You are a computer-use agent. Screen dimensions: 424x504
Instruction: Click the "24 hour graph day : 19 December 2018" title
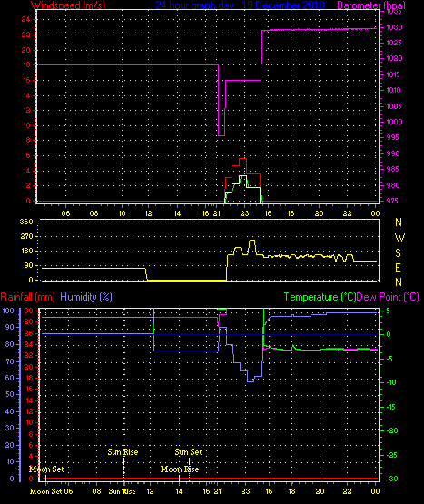(x=240, y=5)
